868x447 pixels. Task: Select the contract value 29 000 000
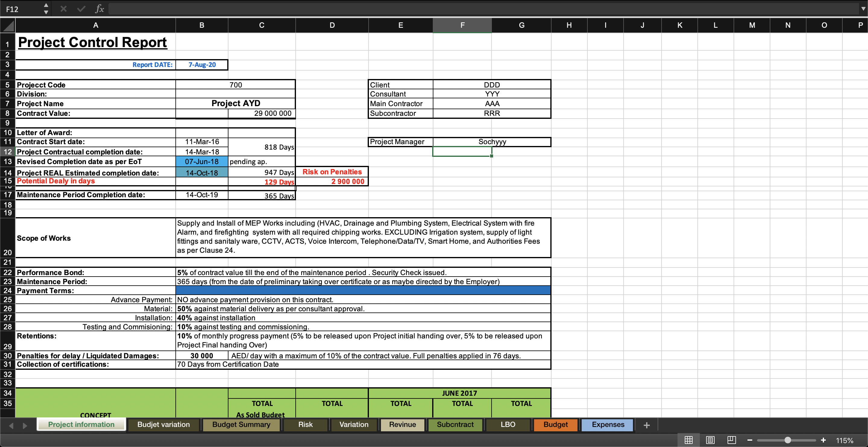point(262,113)
